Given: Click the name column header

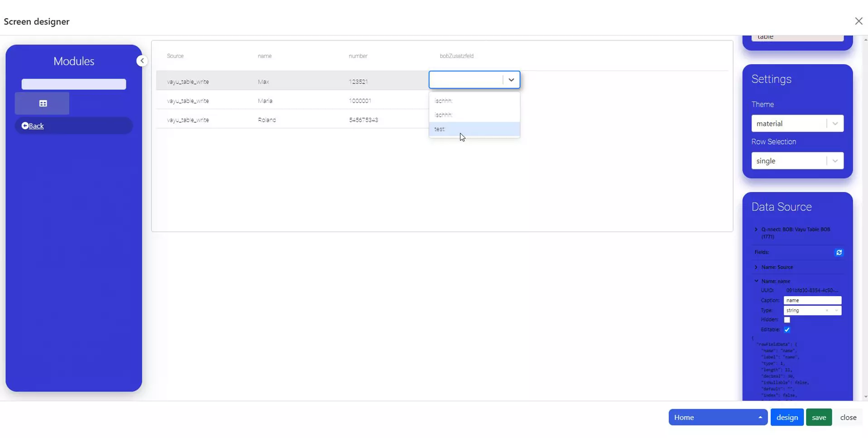Looking at the screenshot, I should point(265,56).
